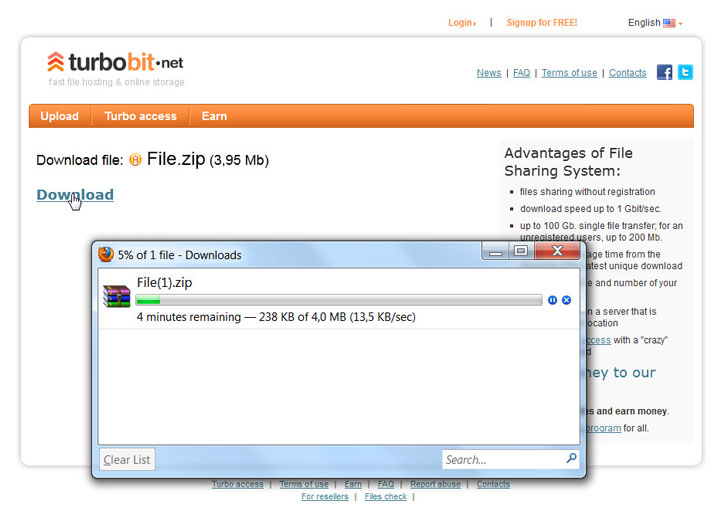The image size is (715, 509).
Task: Click the '4 minutes remaining' status text
Action: click(189, 317)
